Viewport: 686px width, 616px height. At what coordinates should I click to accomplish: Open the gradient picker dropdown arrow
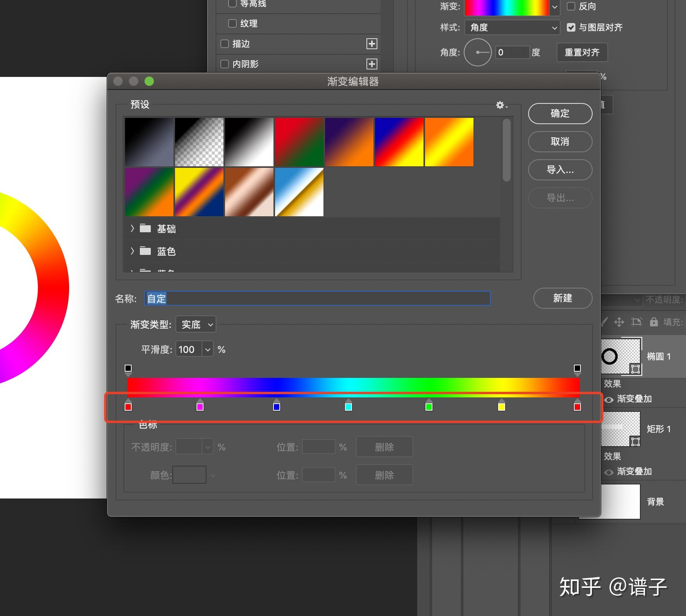coord(555,7)
